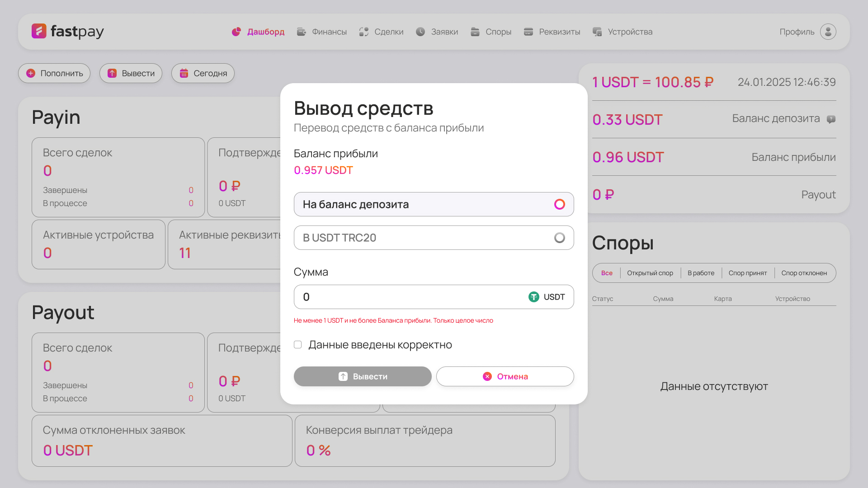Click the Пополнить button
Viewport: 868px width, 488px height.
pos(54,73)
